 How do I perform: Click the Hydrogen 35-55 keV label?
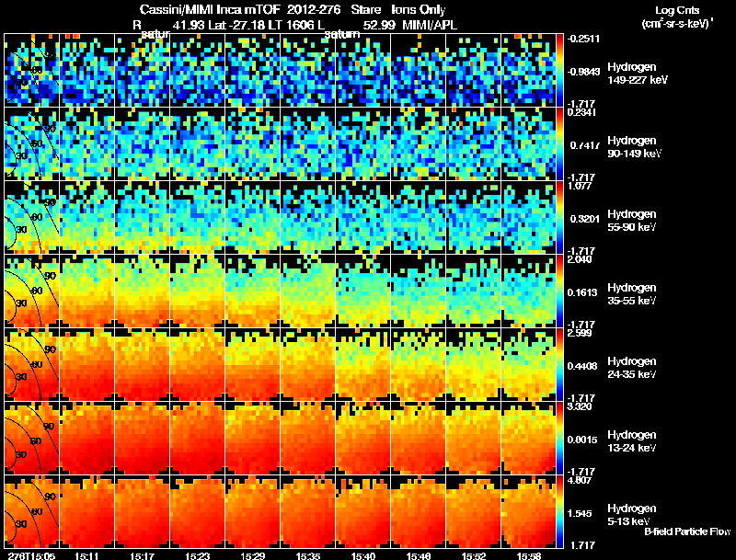coord(632,294)
